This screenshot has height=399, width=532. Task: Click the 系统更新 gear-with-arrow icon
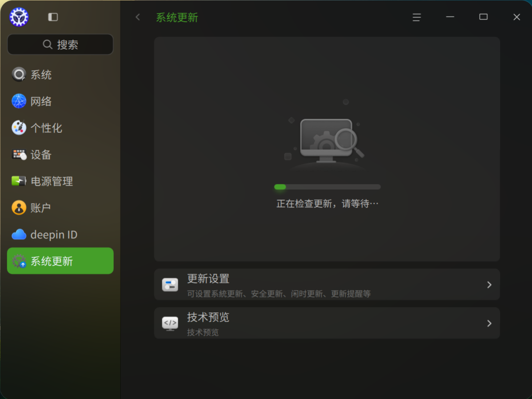[19, 261]
